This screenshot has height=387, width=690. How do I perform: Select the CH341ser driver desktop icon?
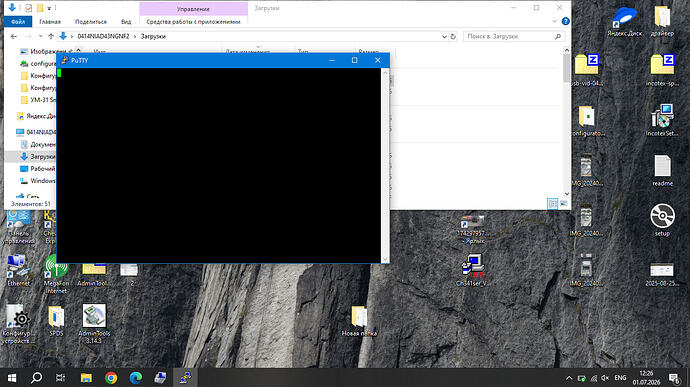(x=472, y=270)
